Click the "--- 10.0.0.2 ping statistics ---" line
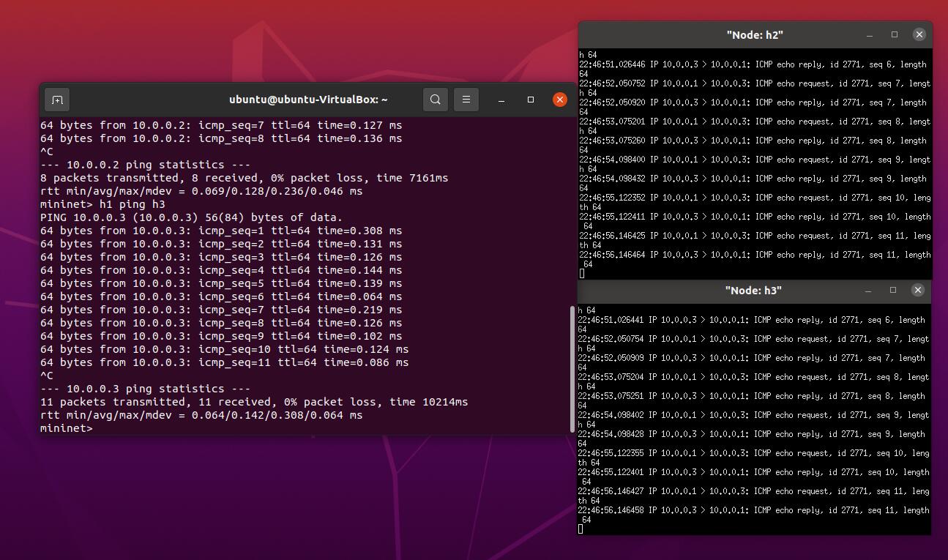This screenshot has height=560, width=948. [x=145, y=165]
